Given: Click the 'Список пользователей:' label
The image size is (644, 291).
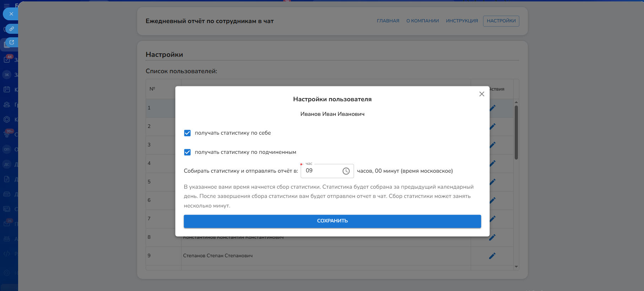Looking at the screenshot, I should (x=181, y=71).
